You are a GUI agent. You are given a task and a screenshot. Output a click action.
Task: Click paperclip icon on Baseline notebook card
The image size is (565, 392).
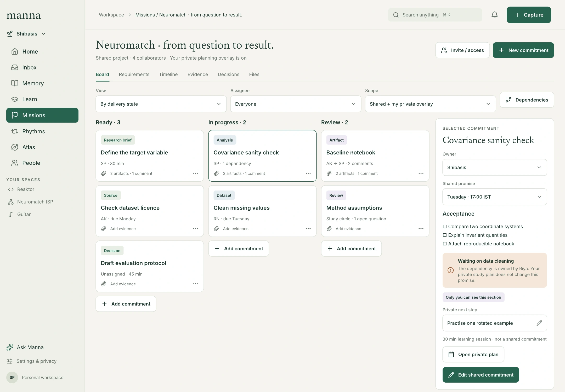pyautogui.click(x=329, y=173)
